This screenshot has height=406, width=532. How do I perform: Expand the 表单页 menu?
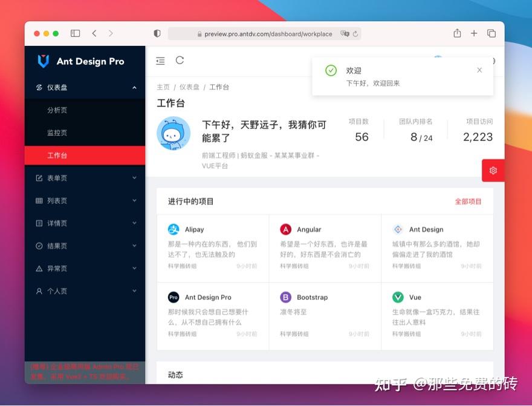pyautogui.click(x=85, y=178)
